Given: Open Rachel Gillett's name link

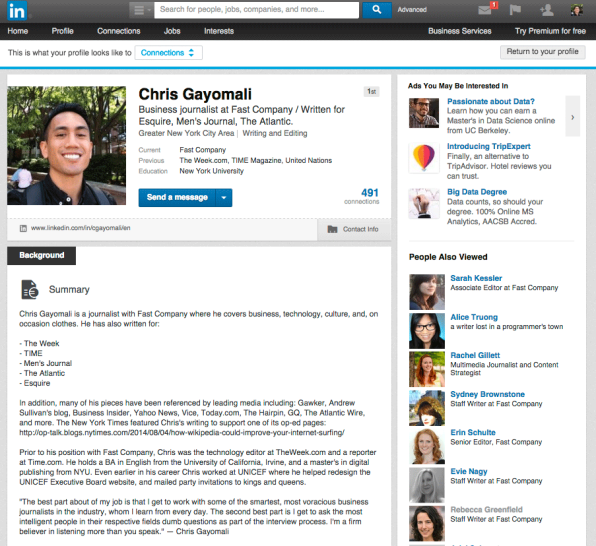Looking at the screenshot, I should point(475,356).
